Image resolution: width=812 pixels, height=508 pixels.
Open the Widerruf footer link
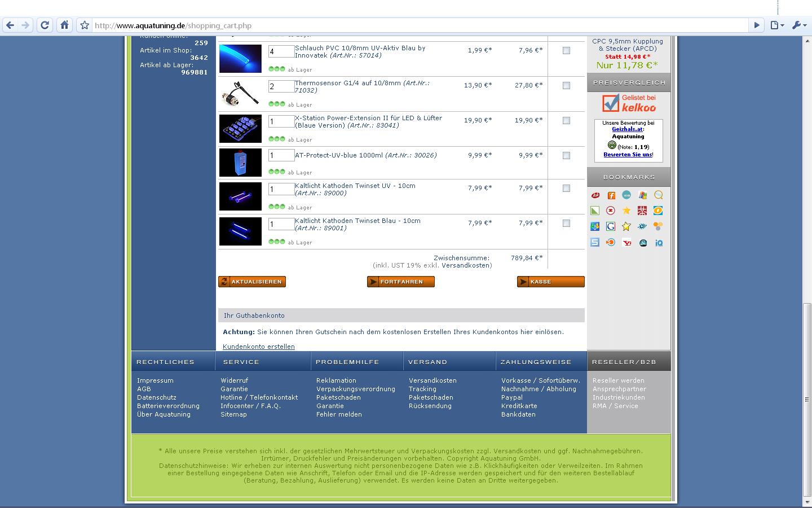[x=234, y=380]
